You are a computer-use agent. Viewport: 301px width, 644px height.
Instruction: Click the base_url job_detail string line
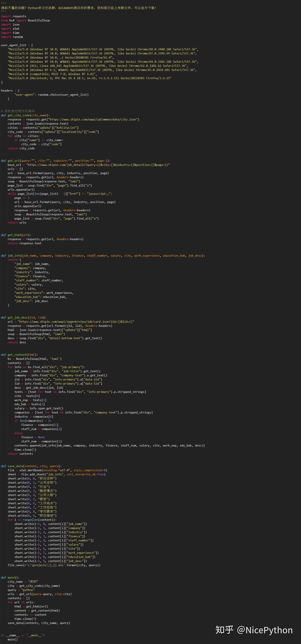click(x=89, y=165)
